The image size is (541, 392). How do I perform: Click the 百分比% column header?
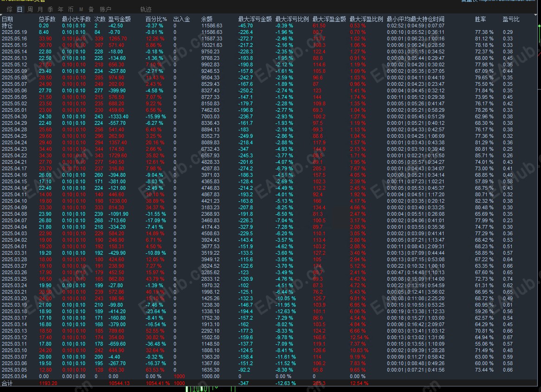(x=156, y=19)
